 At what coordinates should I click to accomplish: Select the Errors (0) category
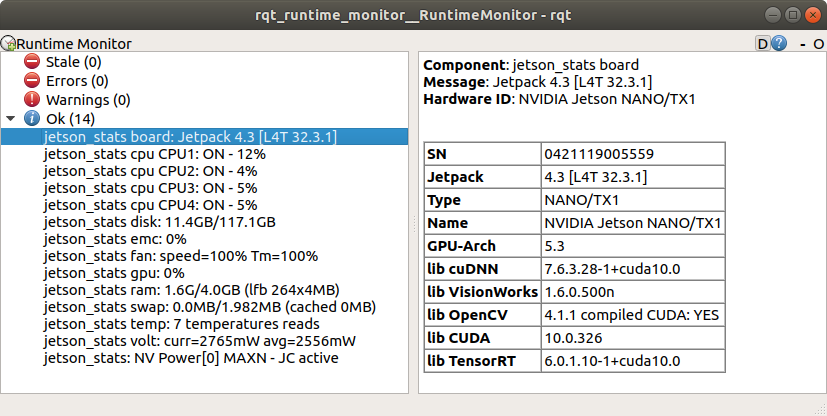point(77,81)
